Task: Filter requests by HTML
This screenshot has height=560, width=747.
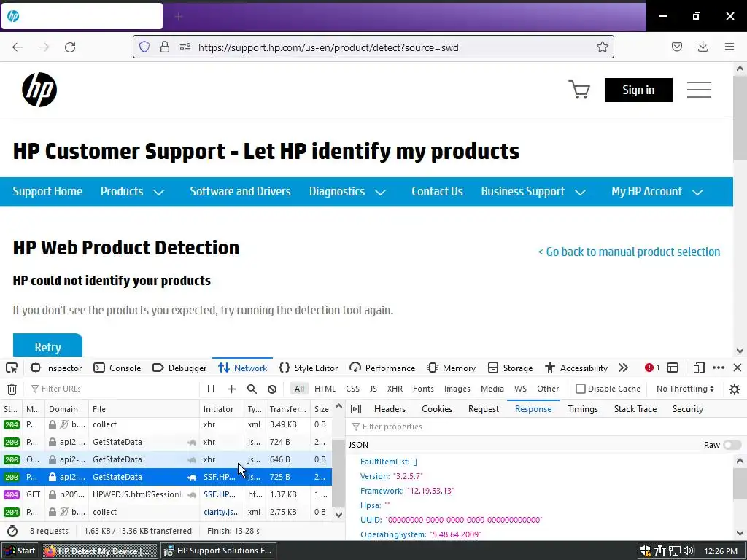Action: click(325, 389)
